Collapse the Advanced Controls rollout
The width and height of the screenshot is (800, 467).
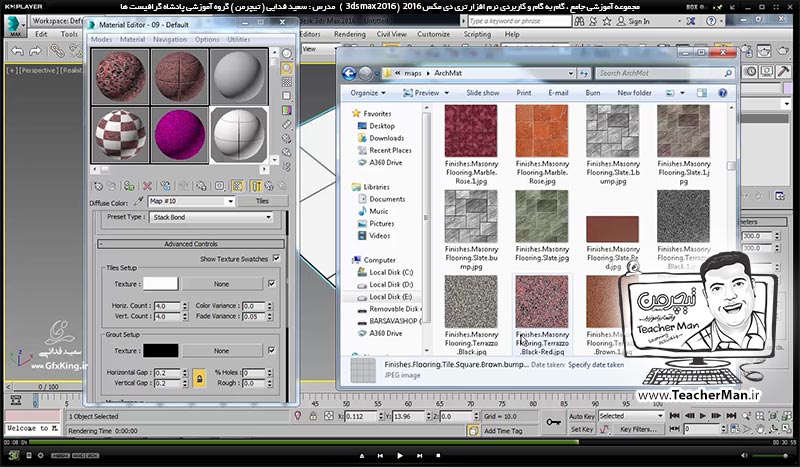pos(191,244)
